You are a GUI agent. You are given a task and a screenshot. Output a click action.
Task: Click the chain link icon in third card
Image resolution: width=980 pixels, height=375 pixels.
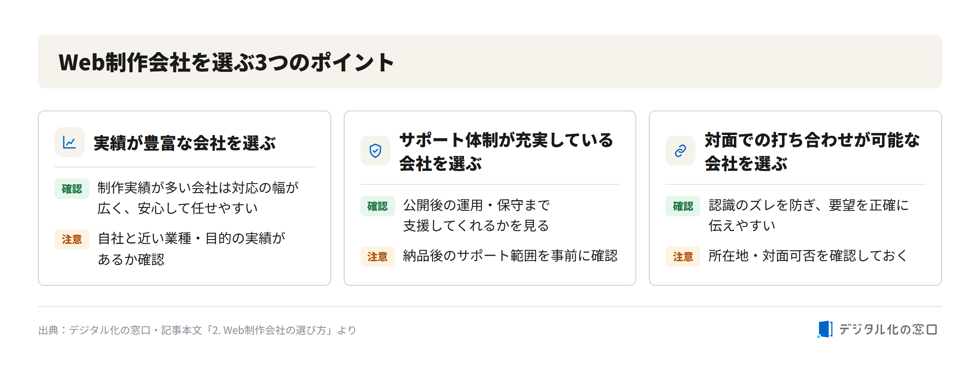click(680, 151)
